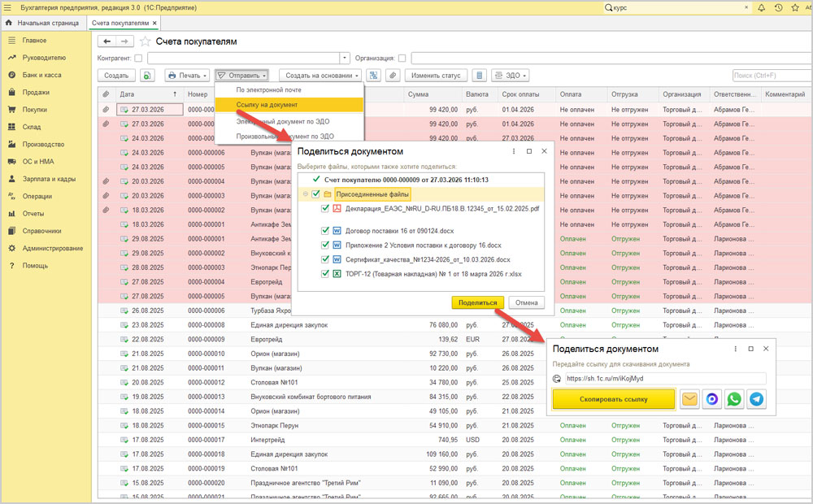Screen dimensions: 813x504
Task: Open the Продажи section in the sidebar
Action: [x=36, y=92]
